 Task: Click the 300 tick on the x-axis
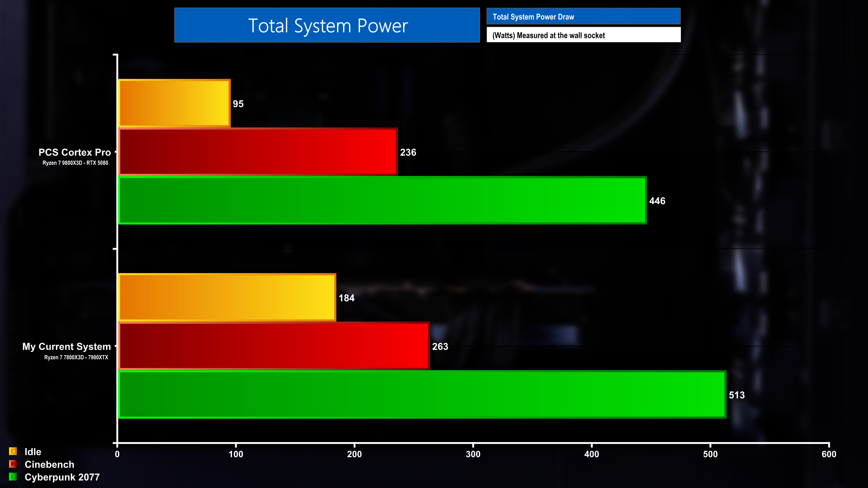point(473,454)
